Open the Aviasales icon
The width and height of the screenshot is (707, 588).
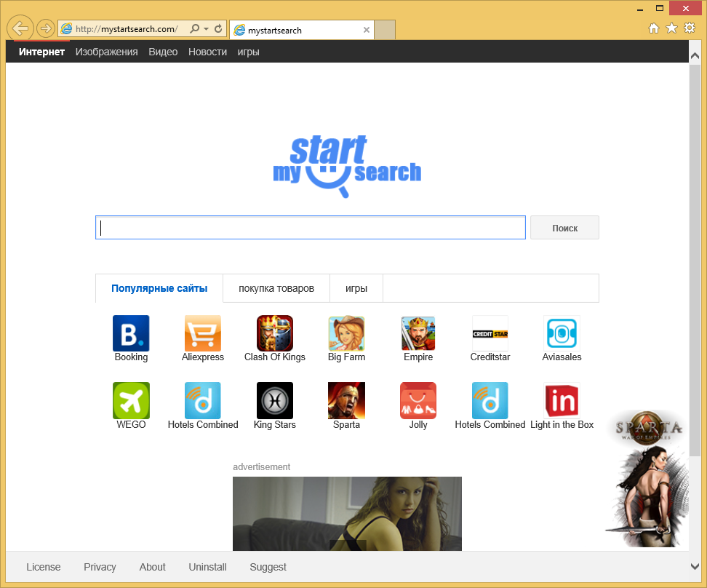click(x=562, y=333)
